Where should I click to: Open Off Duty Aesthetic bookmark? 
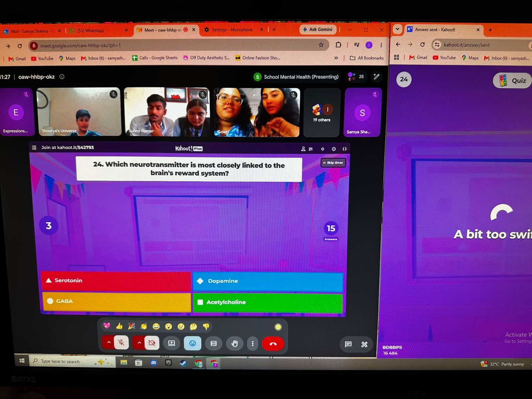pos(206,58)
